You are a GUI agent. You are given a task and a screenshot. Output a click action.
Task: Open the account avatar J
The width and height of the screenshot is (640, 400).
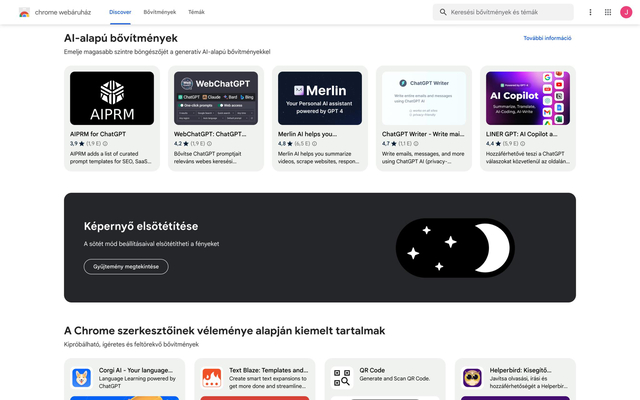(626, 12)
